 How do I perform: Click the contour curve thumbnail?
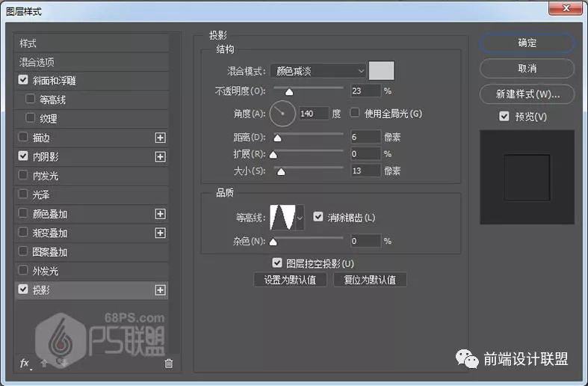(282, 218)
